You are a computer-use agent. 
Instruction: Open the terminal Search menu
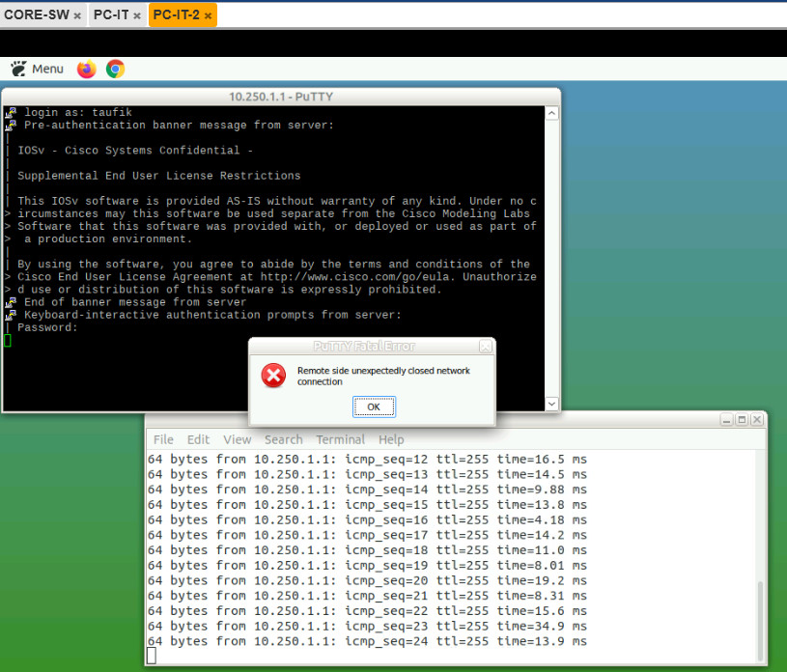click(284, 439)
